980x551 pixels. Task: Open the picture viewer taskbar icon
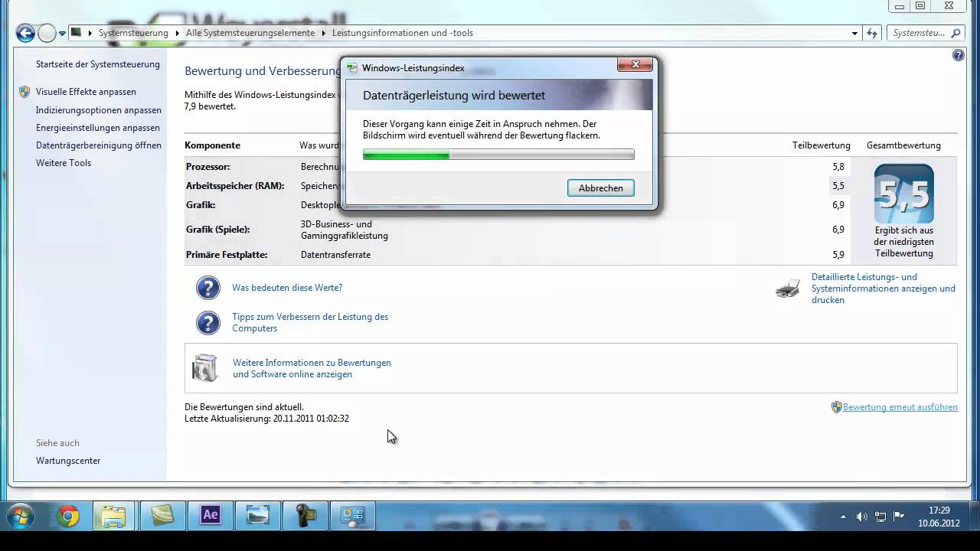point(257,516)
